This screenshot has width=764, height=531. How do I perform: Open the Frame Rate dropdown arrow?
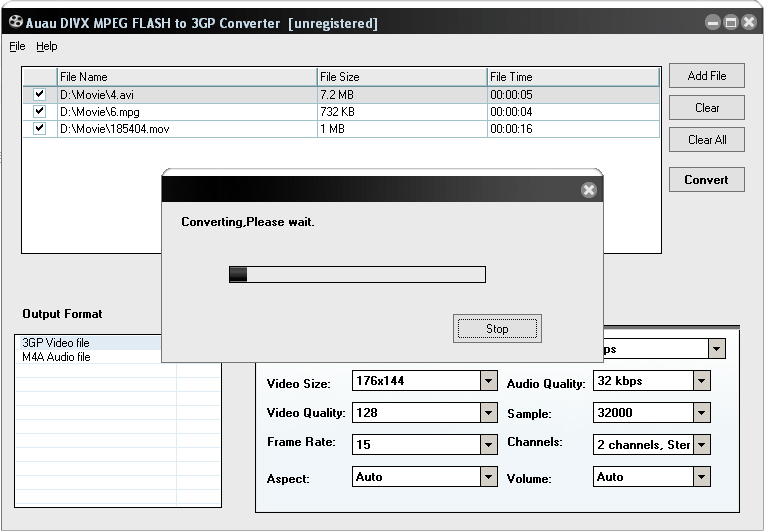point(488,445)
